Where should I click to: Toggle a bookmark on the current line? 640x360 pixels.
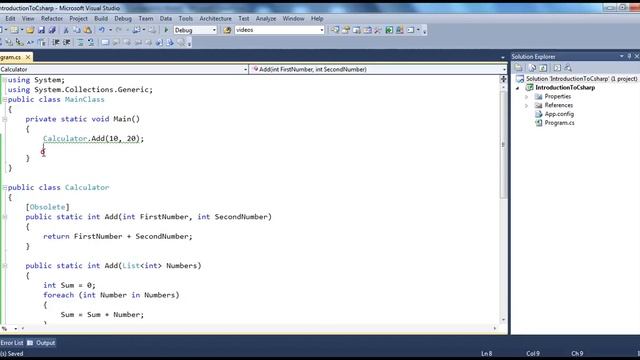[x=105, y=42]
